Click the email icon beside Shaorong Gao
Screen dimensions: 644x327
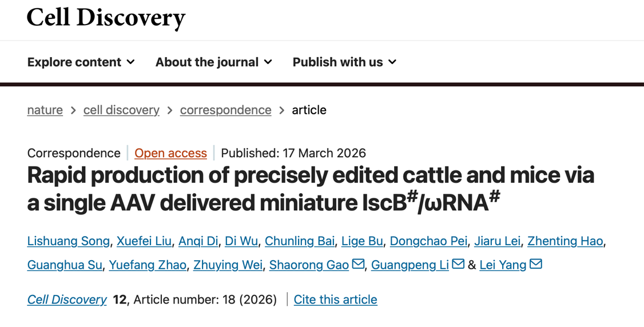(358, 264)
